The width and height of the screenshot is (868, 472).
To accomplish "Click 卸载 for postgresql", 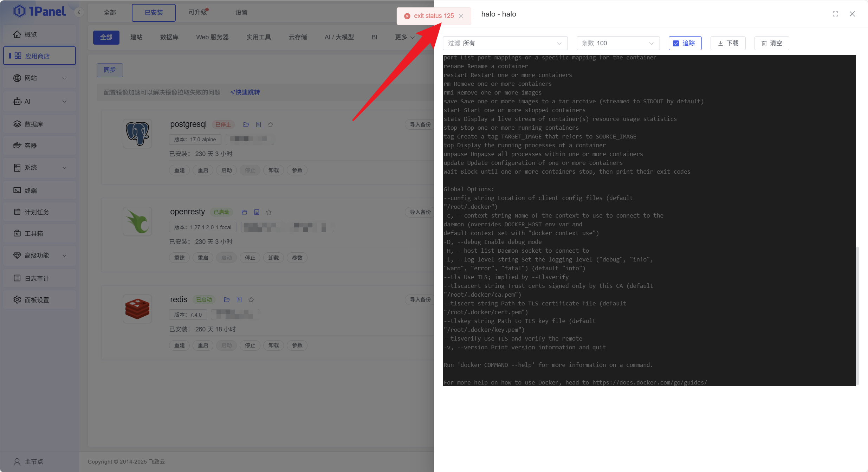I will click(x=274, y=170).
